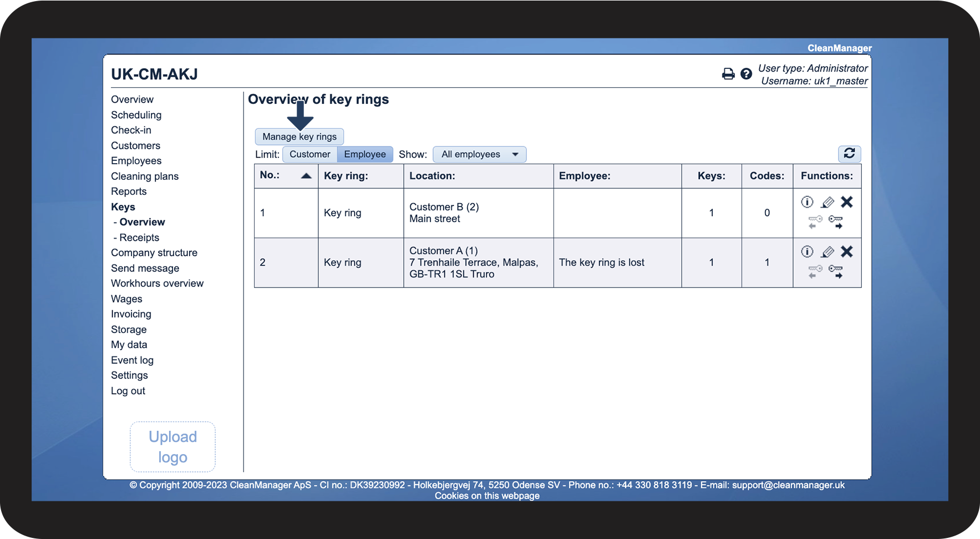Viewport: 980px width, 539px height.
Task: Open the Keys menu item
Action: pyautogui.click(x=123, y=207)
